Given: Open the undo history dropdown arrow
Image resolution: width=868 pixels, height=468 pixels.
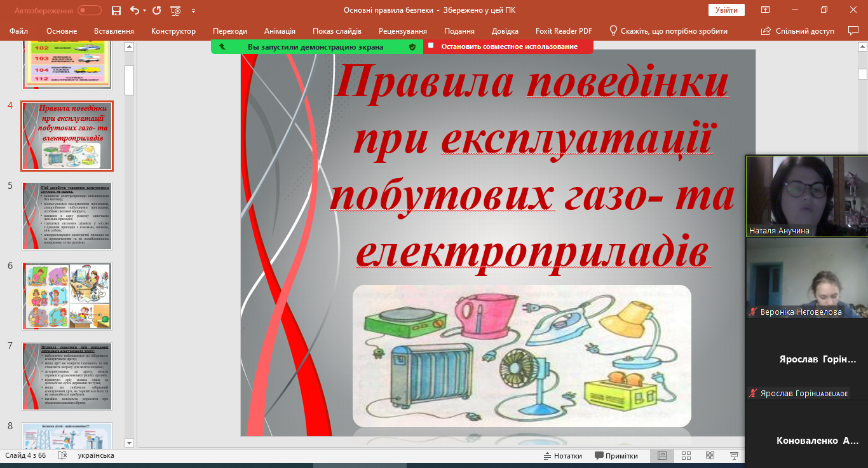Looking at the screenshot, I should coord(144,11).
